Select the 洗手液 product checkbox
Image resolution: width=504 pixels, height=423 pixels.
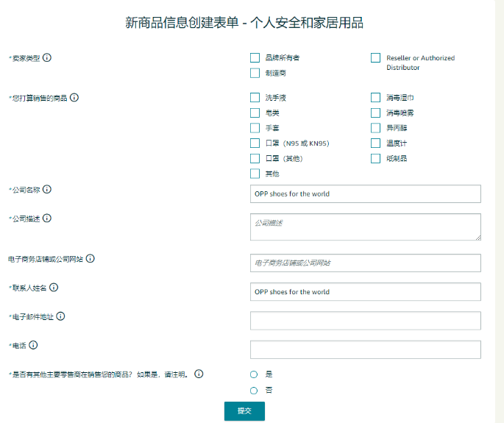[x=255, y=97]
